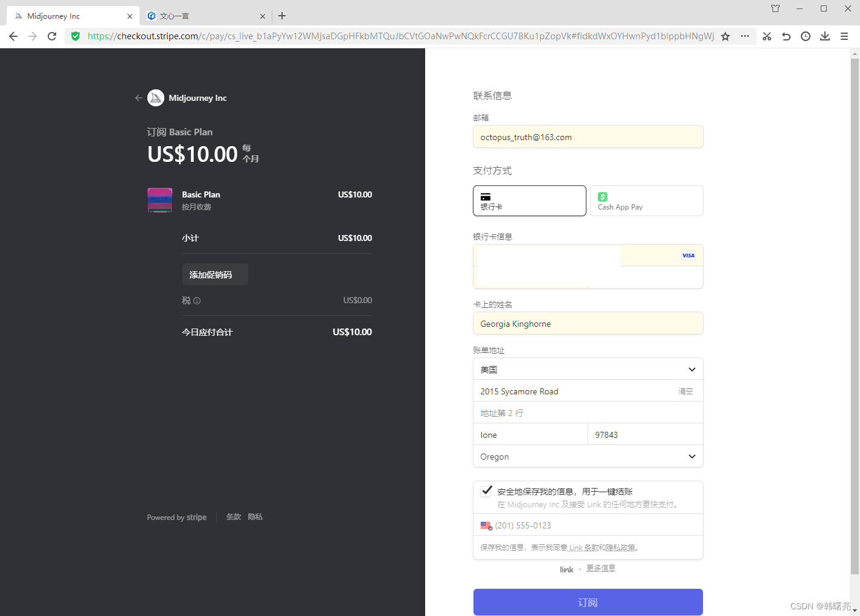Open a new browser tab

[x=282, y=16]
